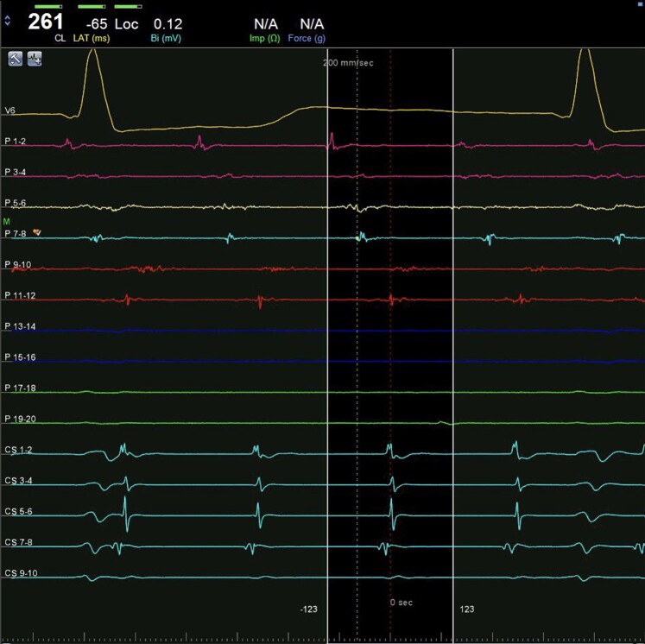Screen dimensions: 645x644
Task: Click the heart marker icon beside P 7-8
Action: pos(37,232)
